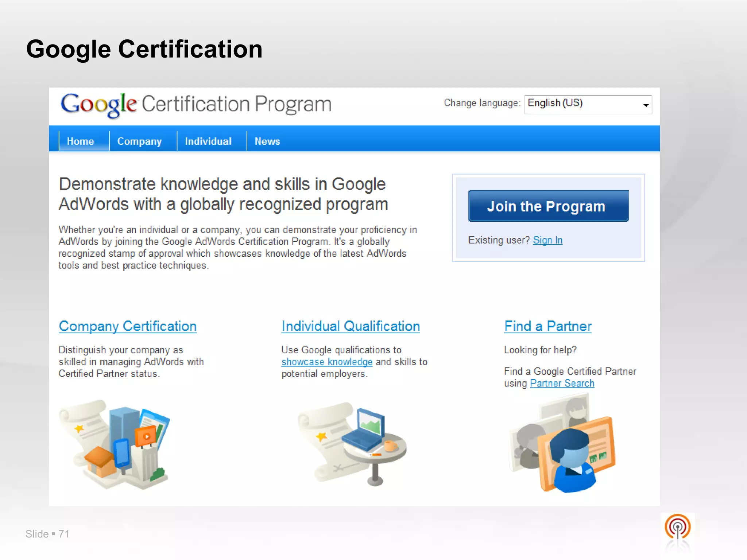Click the Find a Partner heading link
The height and width of the screenshot is (560, 747).
click(x=548, y=326)
